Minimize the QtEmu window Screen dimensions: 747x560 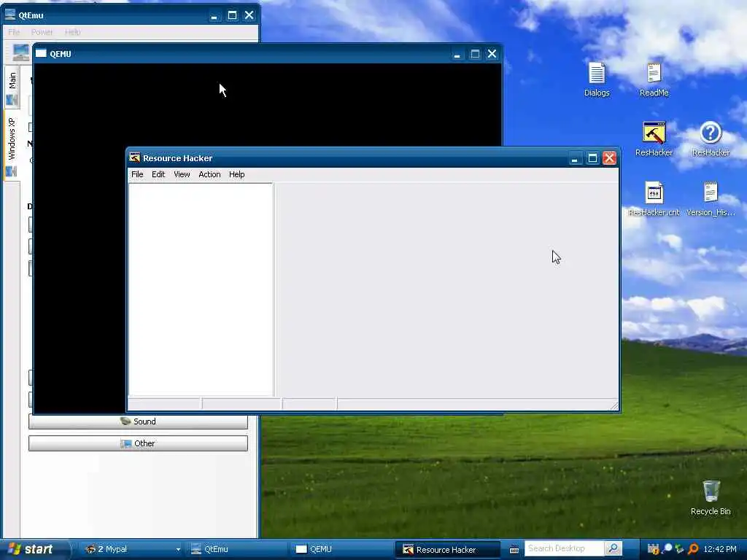click(x=214, y=15)
